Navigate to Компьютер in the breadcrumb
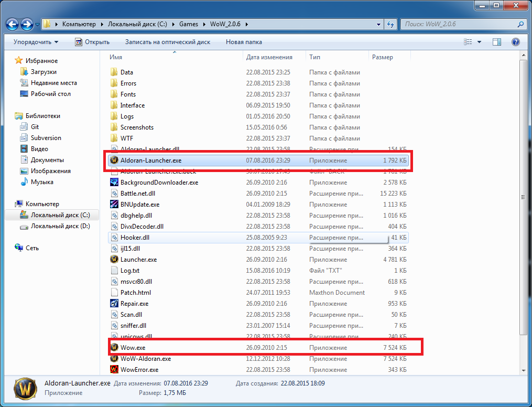Viewport: 532px width, 407px height. click(x=79, y=24)
